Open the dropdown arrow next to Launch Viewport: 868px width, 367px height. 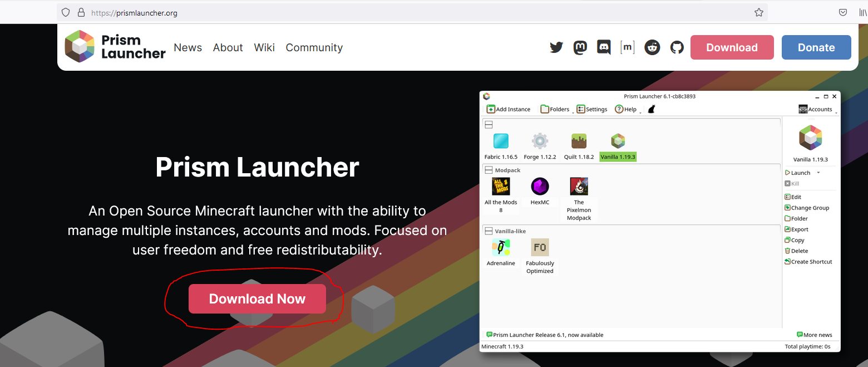coord(818,173)
